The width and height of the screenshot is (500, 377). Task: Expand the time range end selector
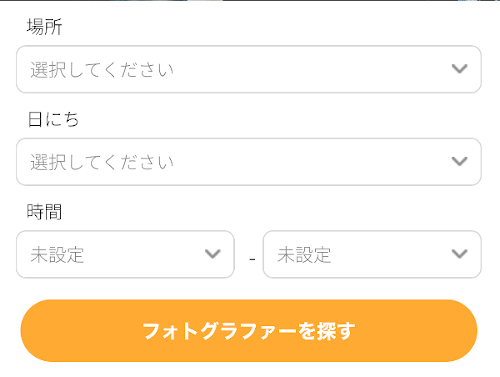[x=372, y=254]
